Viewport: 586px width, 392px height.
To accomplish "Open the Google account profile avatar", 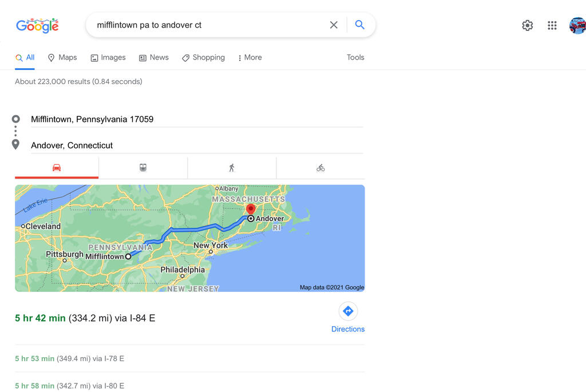I will 577,25.
